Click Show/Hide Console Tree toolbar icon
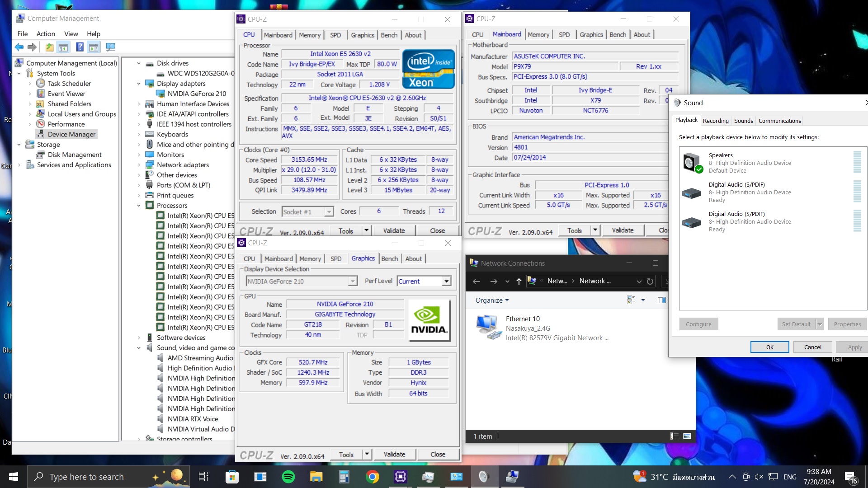Viewport: 868px width, 488px height. [x=63, y=47]
